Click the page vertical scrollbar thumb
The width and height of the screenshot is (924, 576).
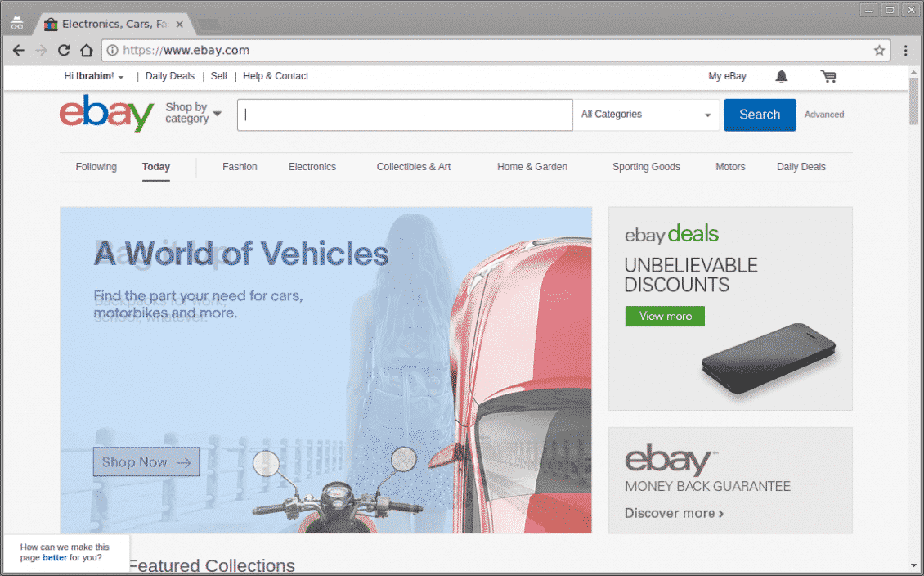(x=914, y=101)
